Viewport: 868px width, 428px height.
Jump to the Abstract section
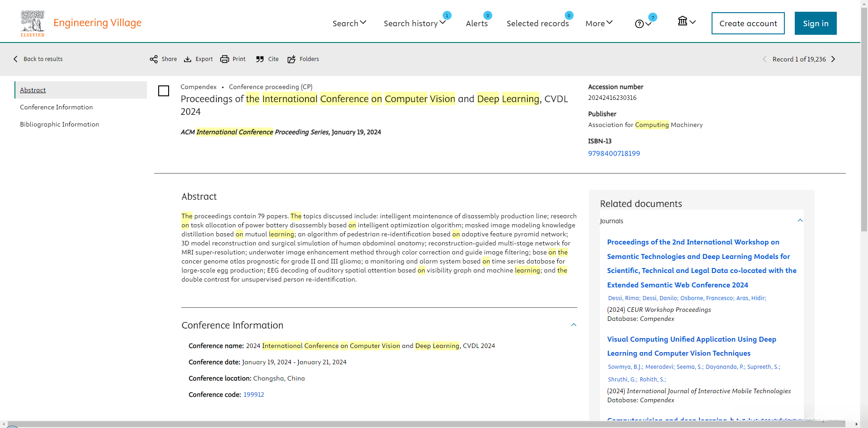[33, 90]
